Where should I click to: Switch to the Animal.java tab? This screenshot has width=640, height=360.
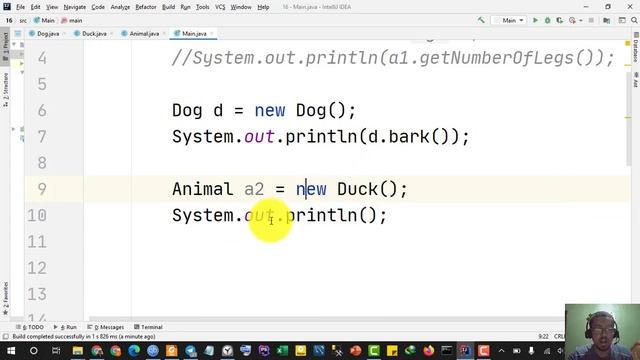click(x=144, y=33)
